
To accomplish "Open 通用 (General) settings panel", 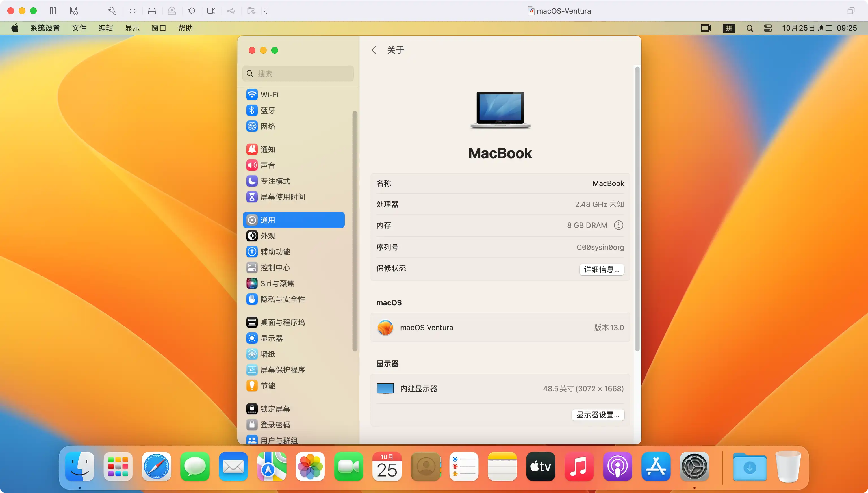I will [294, 220].
